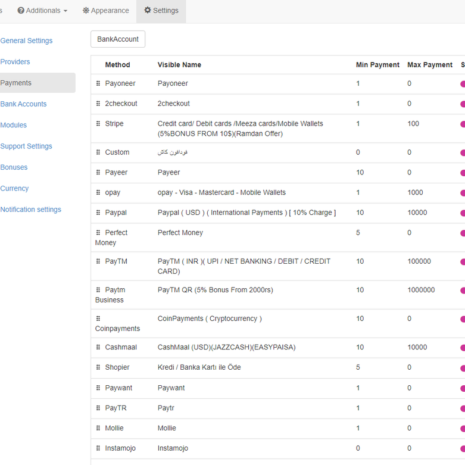Open the Settings tab
465x465 pixels.
[x=161, y=11]
